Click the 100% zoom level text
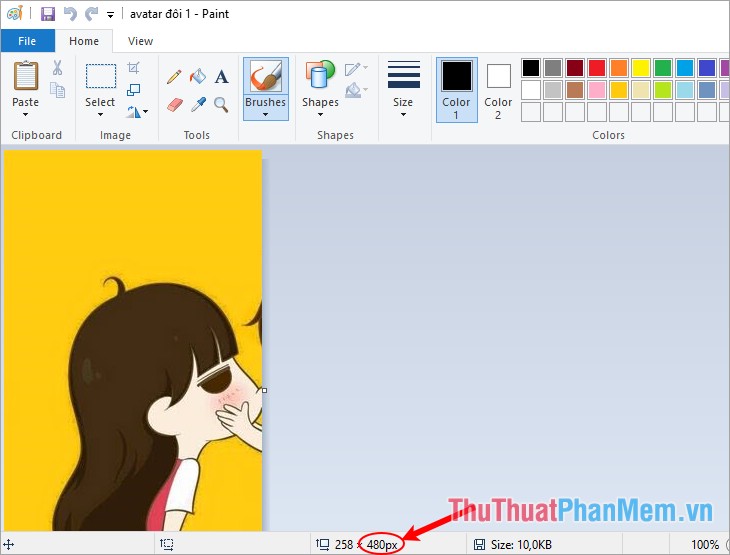The width and height of the screenshot is (730, 555). coord(705,544)
